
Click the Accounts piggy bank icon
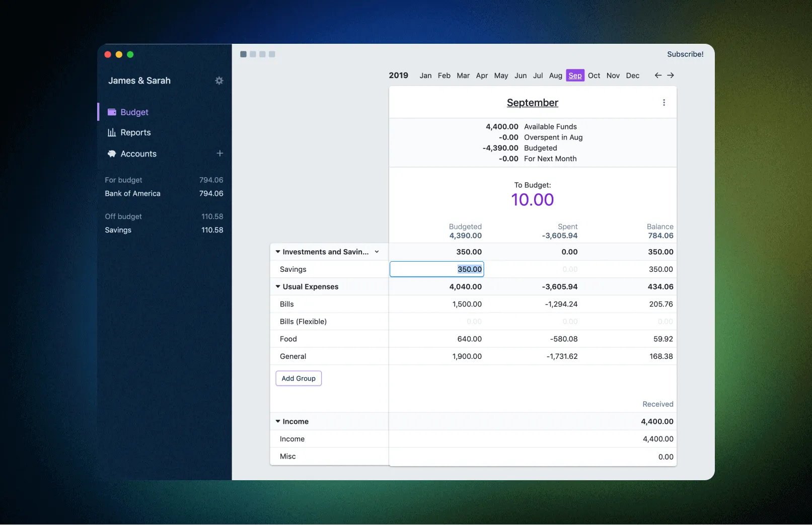click(112, 154)
